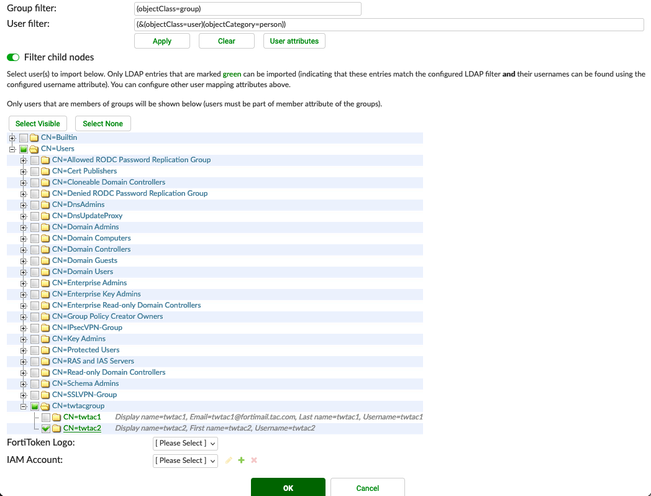Check the CN=twtac1 user checkbox
651x496 pixels.
pyautogui.click(x=46, y=418)
